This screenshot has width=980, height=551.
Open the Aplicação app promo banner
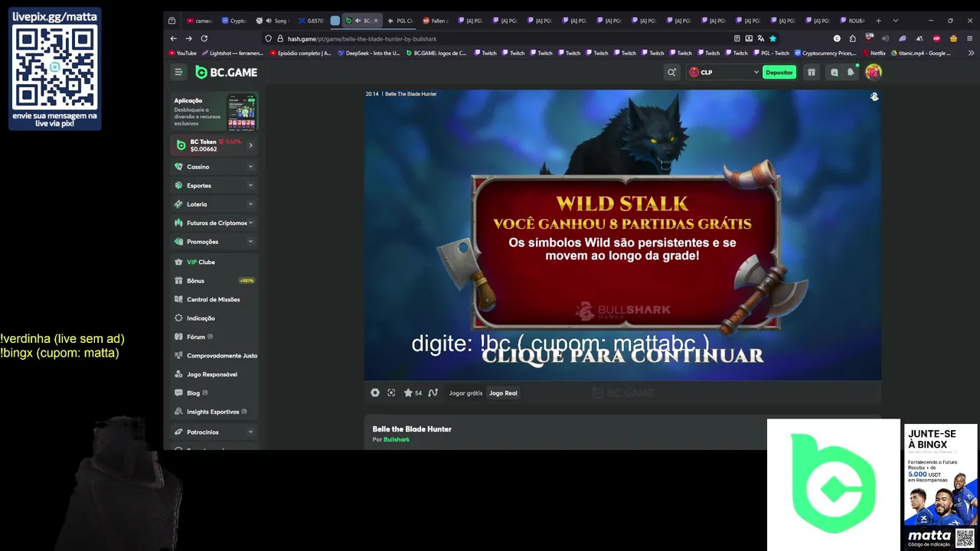(215, 112)
